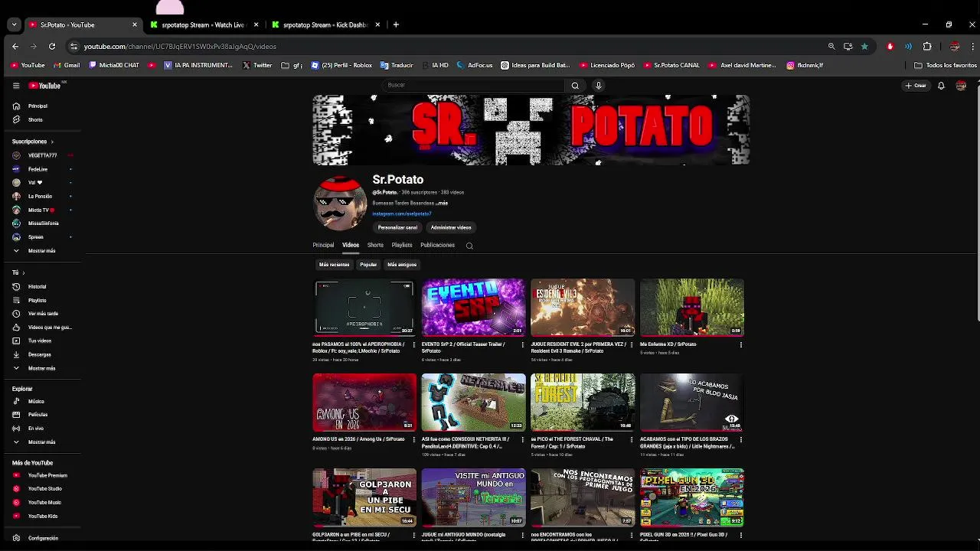This screenshot has width=980, height=551.
Task: Select the Más antiguos filter chip
Action: click(402, 265)
